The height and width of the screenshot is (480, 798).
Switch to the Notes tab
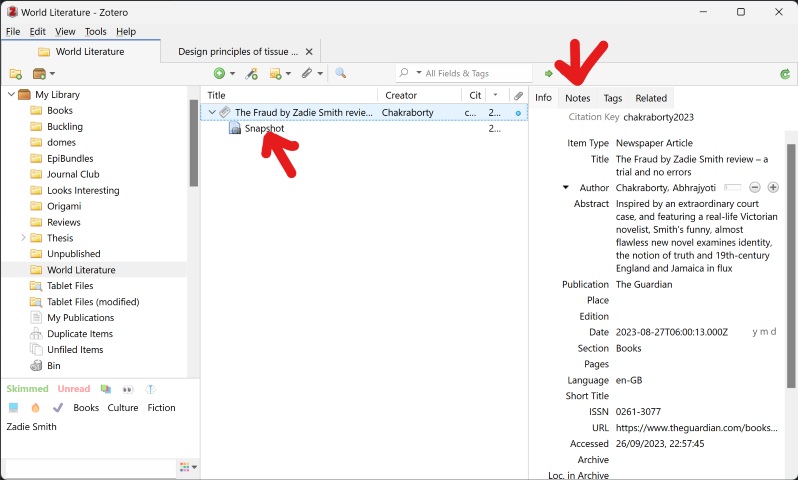pyautogui.click(x=577, y=98)
